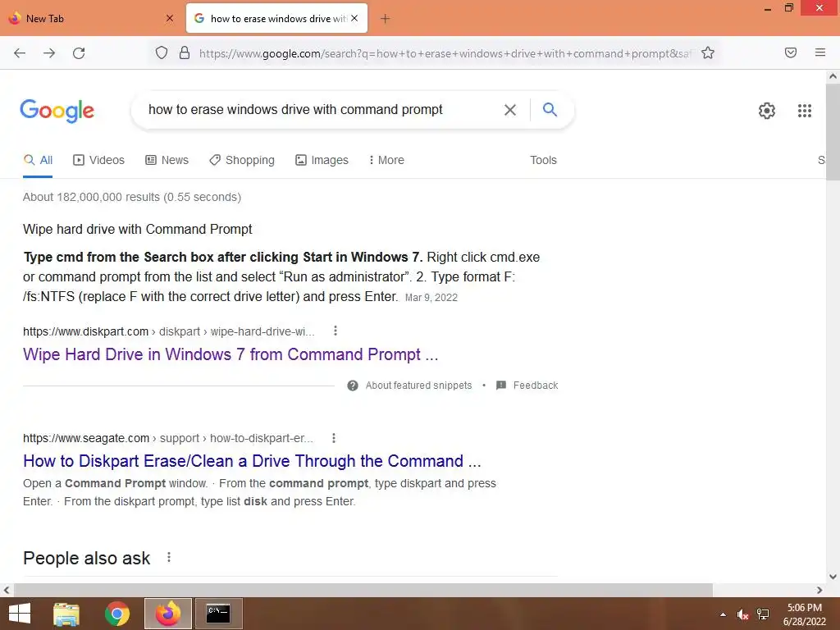
Task: Send snippet Feedback
Action: point(527,386)
